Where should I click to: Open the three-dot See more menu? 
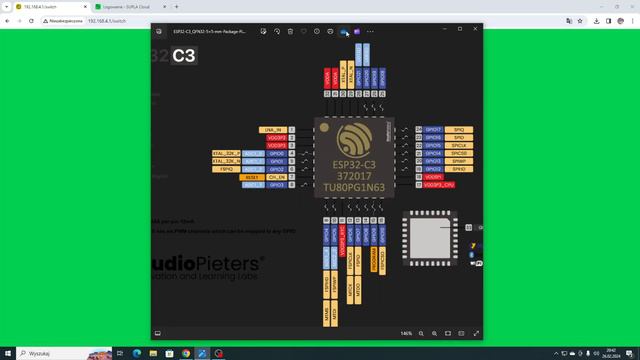[x=370, y=31]
